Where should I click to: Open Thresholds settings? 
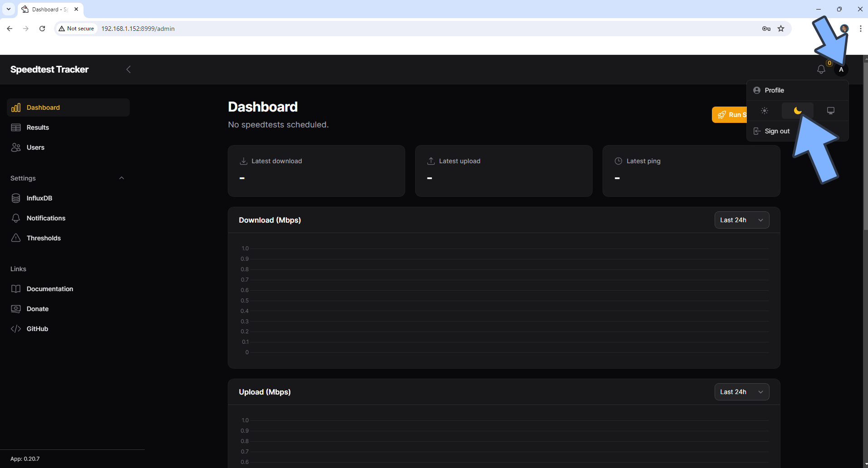pos(69,238)
